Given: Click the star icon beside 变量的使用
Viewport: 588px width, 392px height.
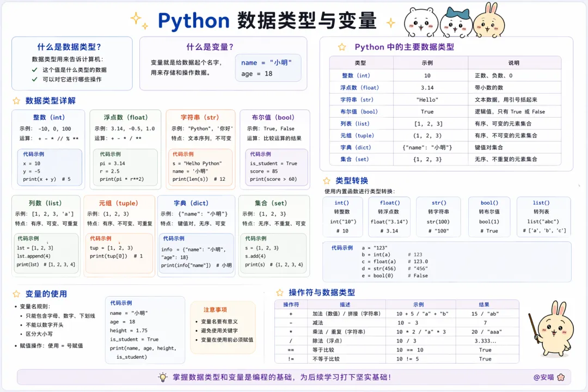Looking at the screenshot, I should click(x=16, y=294).
